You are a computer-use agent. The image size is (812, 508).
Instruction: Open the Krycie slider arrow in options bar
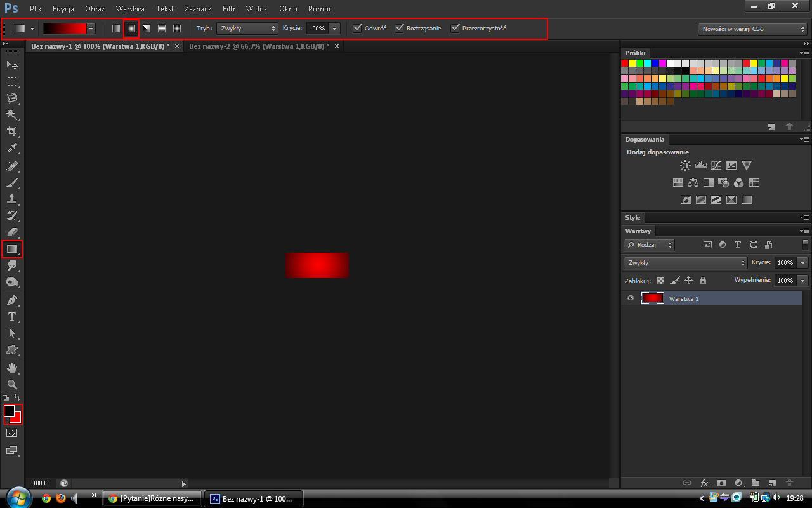(334, 29)
